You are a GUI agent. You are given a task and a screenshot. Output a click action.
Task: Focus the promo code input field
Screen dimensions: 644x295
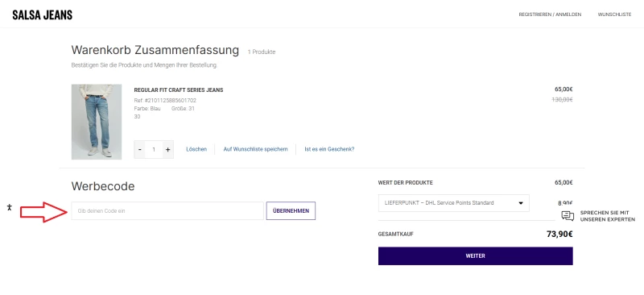[167, 210]
